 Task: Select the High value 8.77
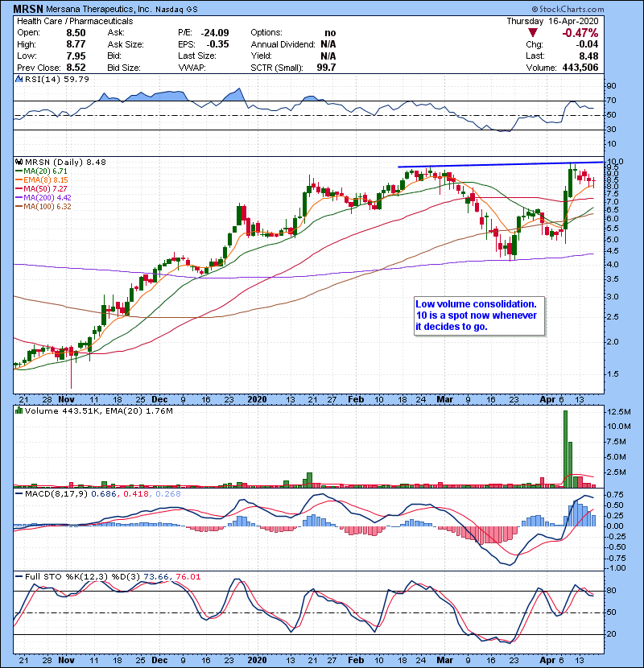76,44
